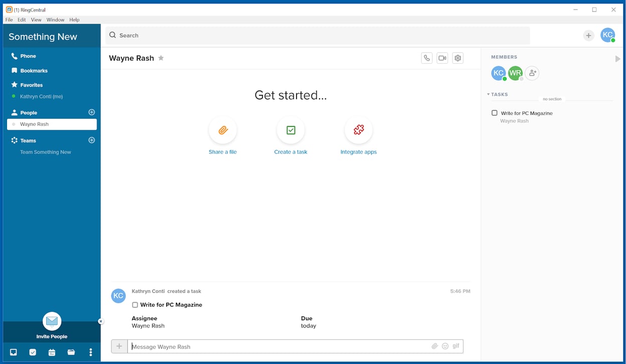Collapse the Tasks section in right panel
This screenshot has width=626, height=364.
[x=488, y=94]
